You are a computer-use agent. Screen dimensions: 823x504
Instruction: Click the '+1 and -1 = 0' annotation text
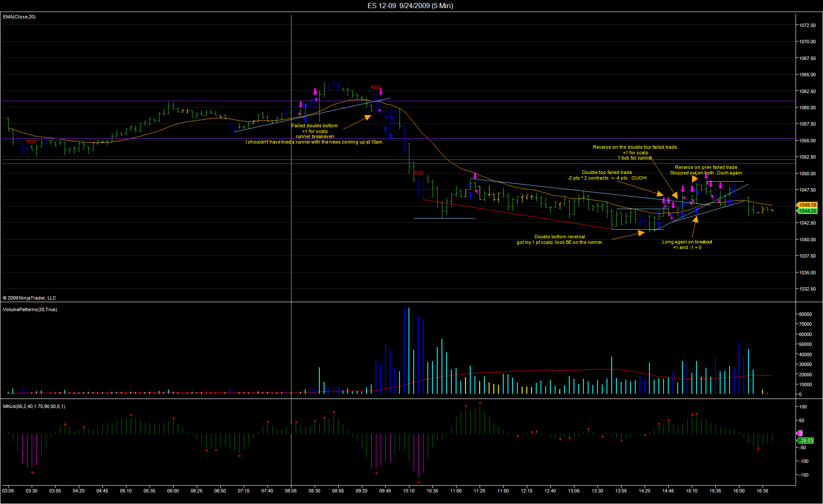pos(687,247)
